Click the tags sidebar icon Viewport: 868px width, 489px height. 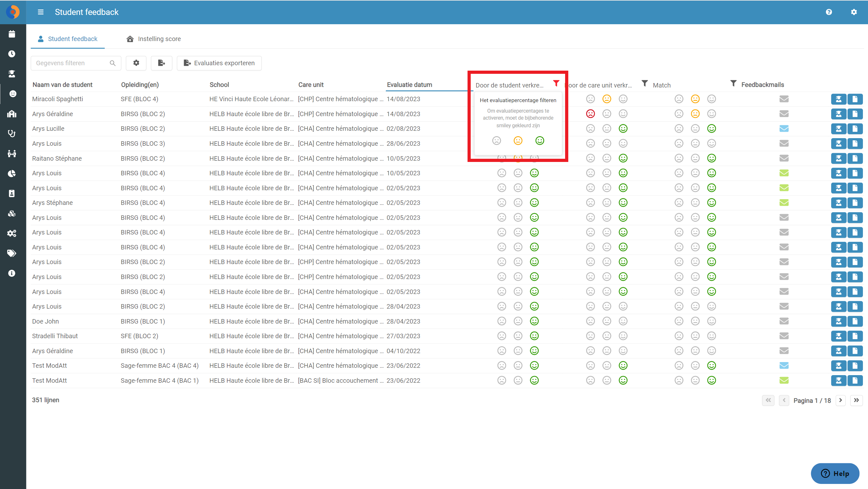12,253
